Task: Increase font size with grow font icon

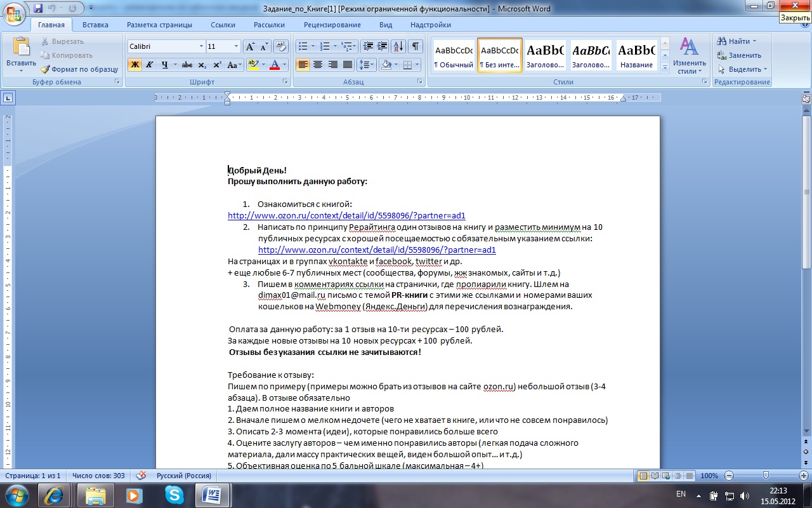Action: click(250, 46)
